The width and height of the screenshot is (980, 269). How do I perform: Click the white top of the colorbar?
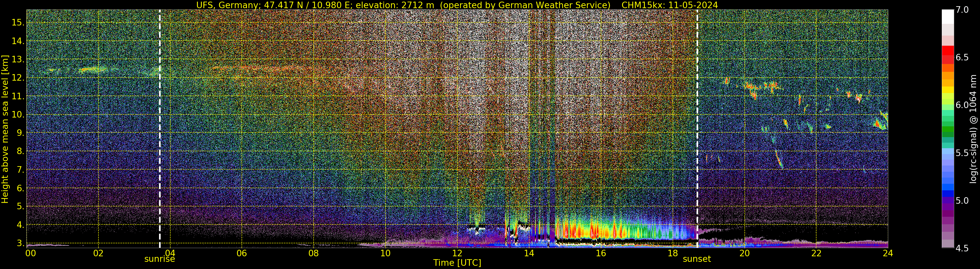(x=948, y=17)
